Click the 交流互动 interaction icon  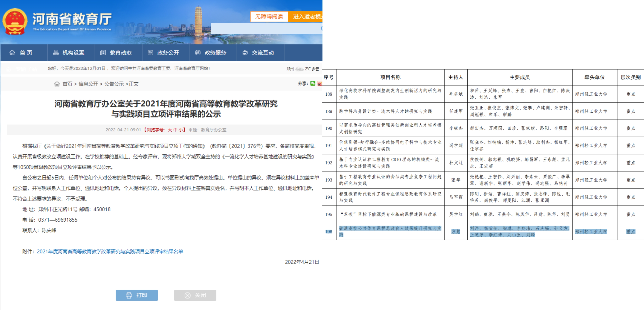[245, 53]
